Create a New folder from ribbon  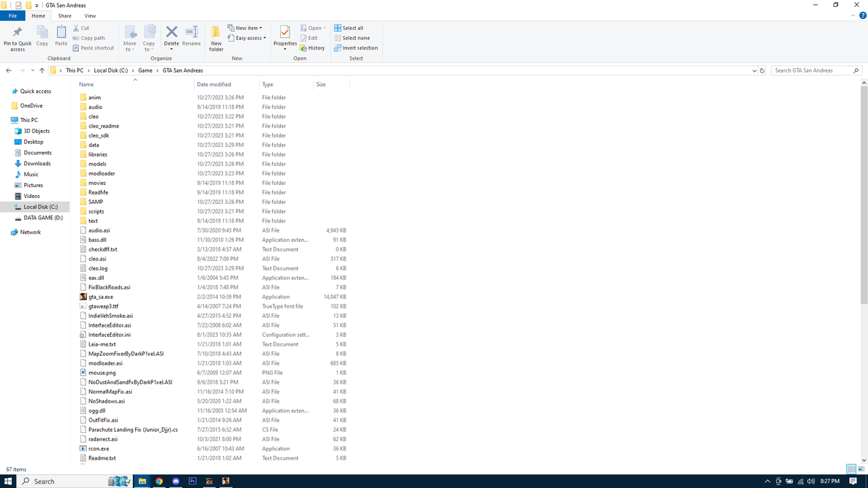tap(216, 39)
